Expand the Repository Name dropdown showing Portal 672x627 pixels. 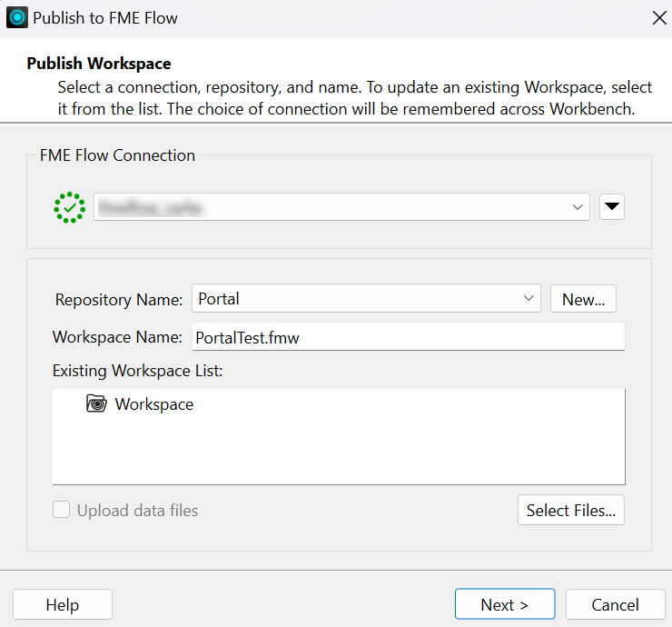(x=366, y=298)
